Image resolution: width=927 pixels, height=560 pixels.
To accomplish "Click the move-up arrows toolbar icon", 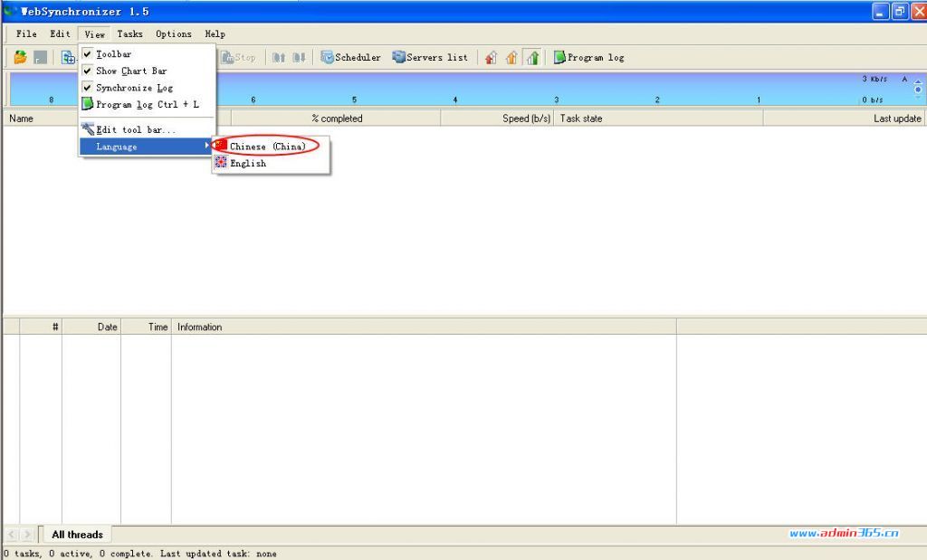I will point(279,57).
